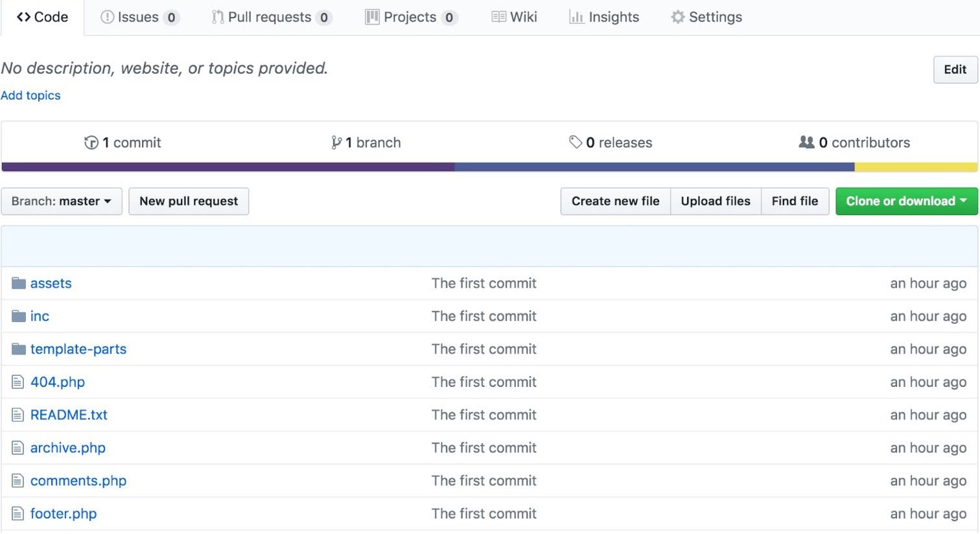This screenshot has width=980, height=534.
Task: Open the Add topics link
Action: (30, 95)
